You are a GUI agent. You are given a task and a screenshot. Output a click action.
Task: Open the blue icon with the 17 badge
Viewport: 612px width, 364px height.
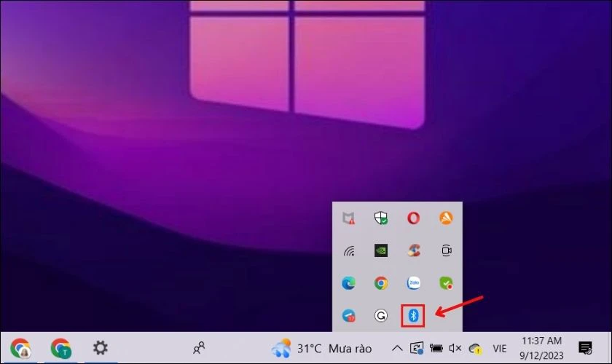(348, 315)
